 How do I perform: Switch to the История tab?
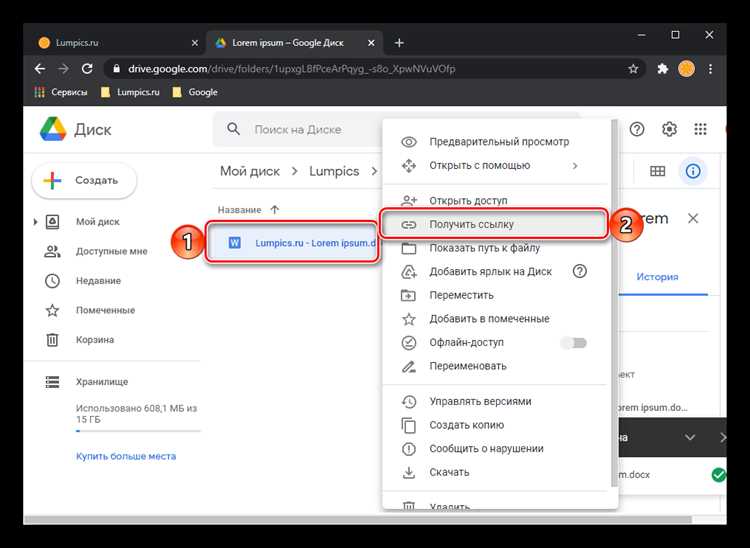coord(657,277)
